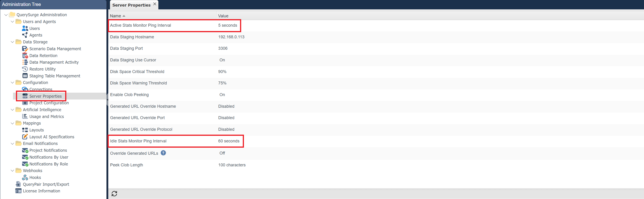Collapse the Webhooks folder
The width and height of the screenshot is (644, 199).
pos(12,170)
